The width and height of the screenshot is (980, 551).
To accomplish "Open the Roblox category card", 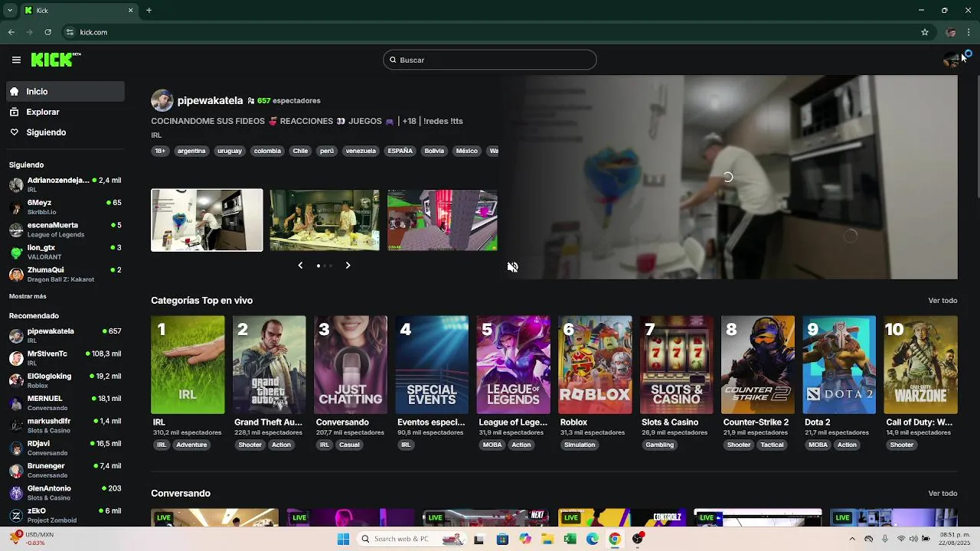I will (595, 365).
